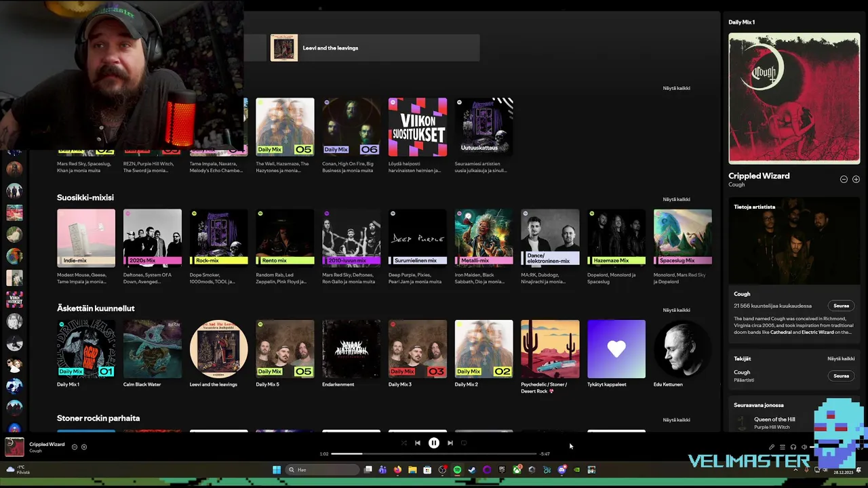This screenshot has height=488, width=868.
Task: Pause the currently playing track
Action: point(434,443)
